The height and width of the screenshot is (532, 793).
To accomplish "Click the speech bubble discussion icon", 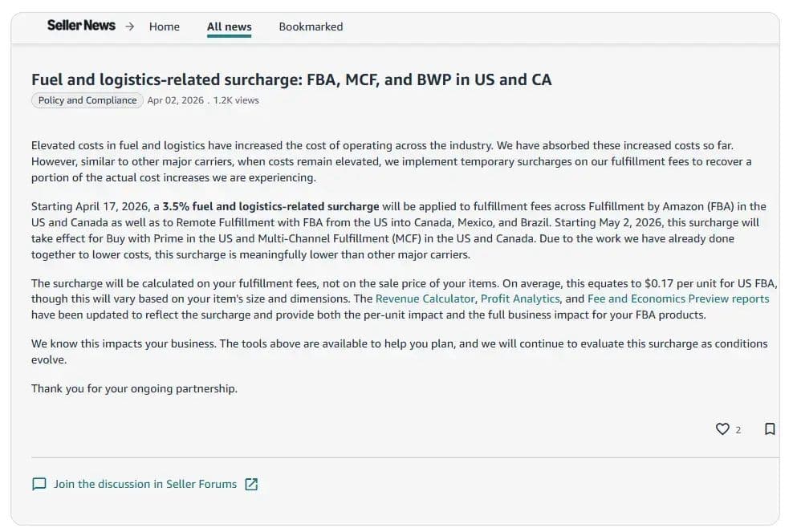I will 38,484.
